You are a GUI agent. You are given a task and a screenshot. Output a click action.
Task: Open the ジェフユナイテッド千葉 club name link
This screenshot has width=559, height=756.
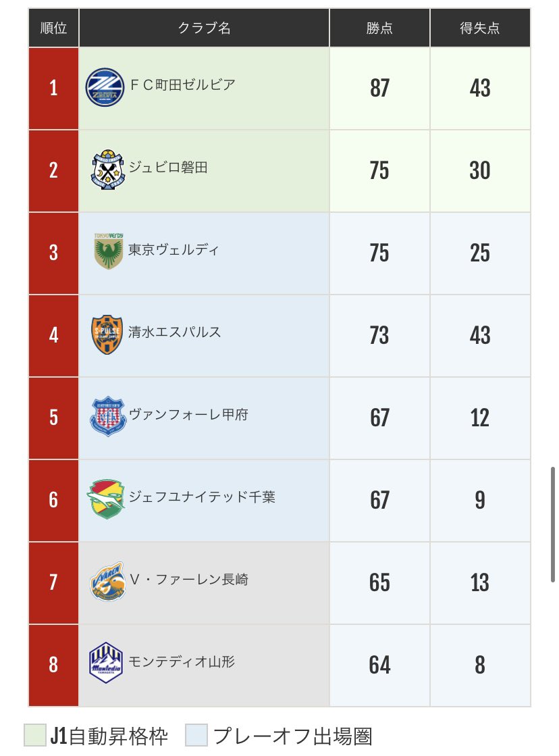point(202,497)
